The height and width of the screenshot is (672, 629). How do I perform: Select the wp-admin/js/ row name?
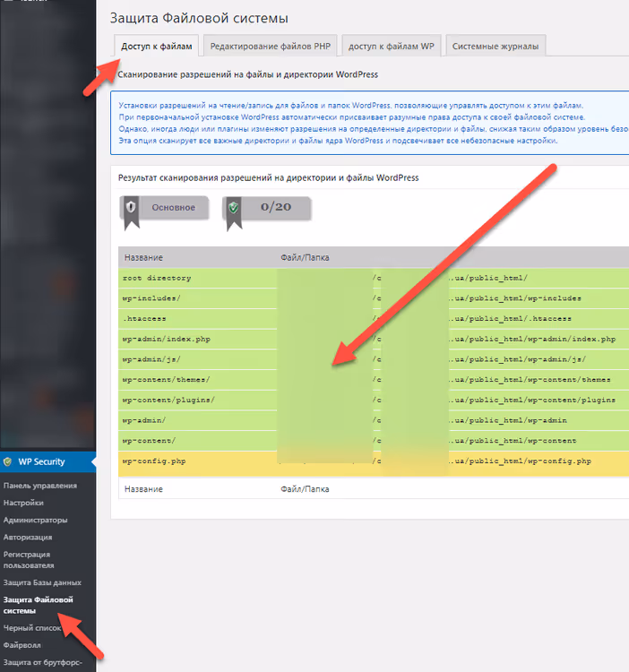tap(151, 359)
